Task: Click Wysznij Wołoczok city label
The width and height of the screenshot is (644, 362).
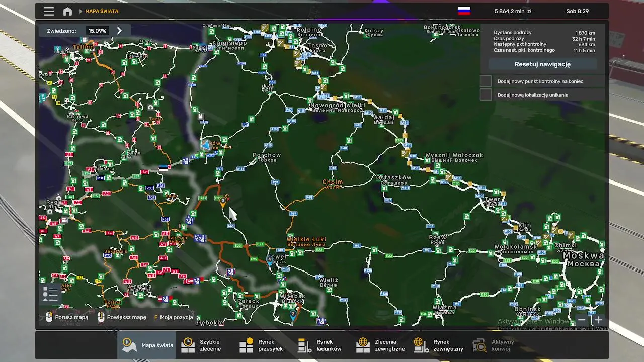Action: point(454,155)
